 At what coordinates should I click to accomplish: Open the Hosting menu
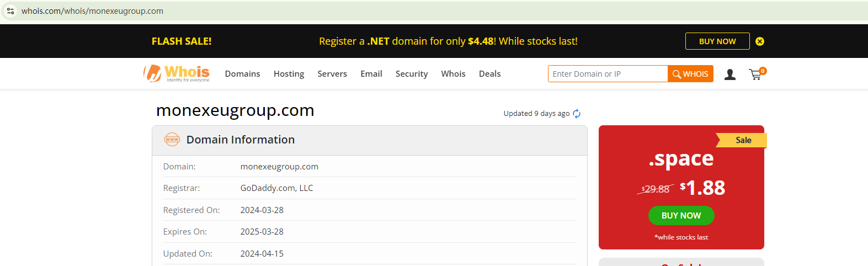(x=289, y=74)
